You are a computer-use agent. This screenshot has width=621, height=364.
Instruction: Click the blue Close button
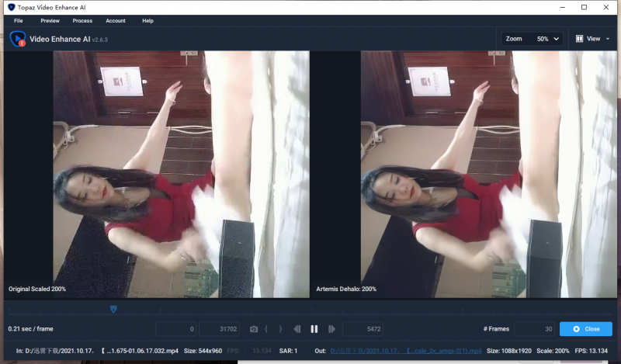coord(585,329)
